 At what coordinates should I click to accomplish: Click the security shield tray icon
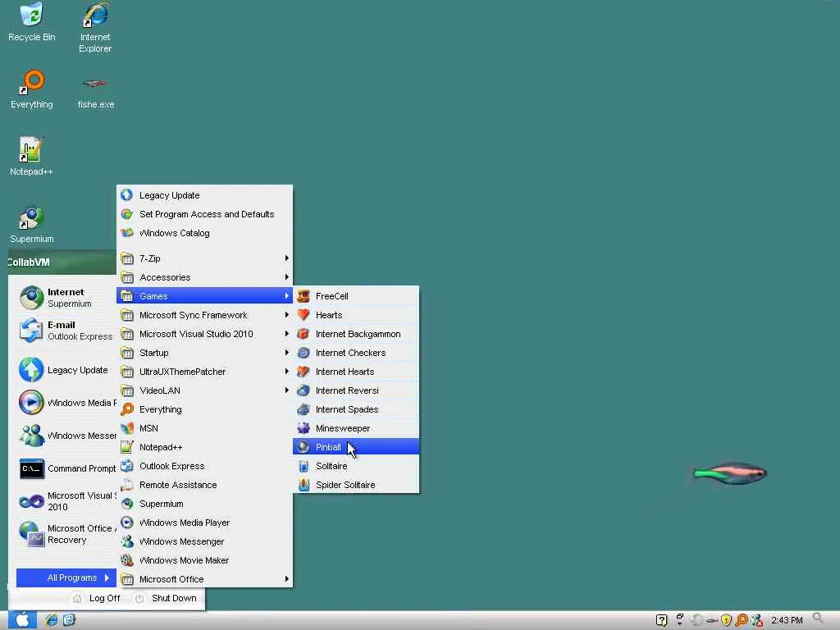click(x=727, y=620)
